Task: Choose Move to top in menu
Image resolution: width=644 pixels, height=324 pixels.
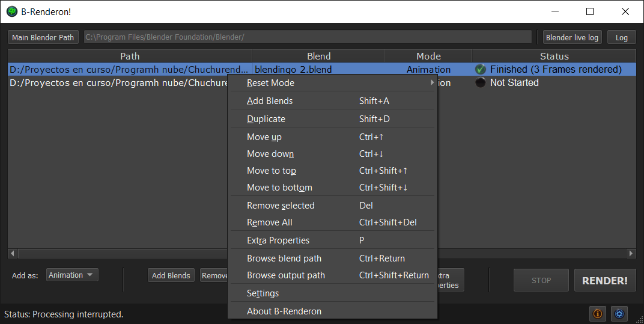Action: click(332, 171)
